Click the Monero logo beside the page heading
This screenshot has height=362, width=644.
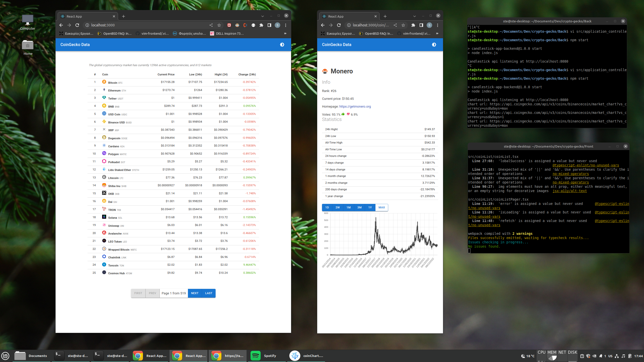tap(325, 71)
